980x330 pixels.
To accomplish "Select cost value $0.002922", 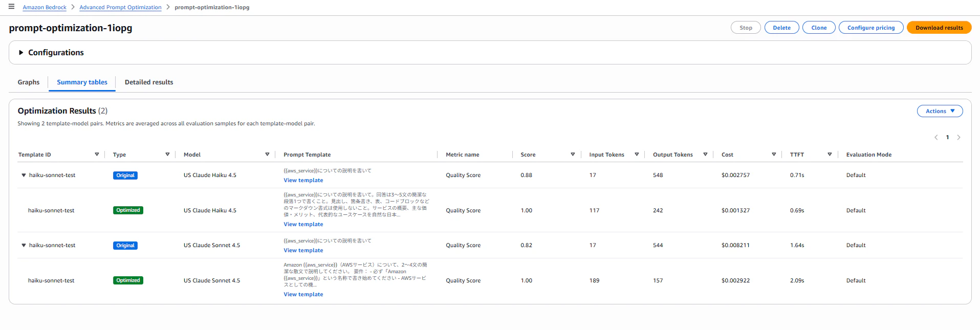I will pos(735,281).
